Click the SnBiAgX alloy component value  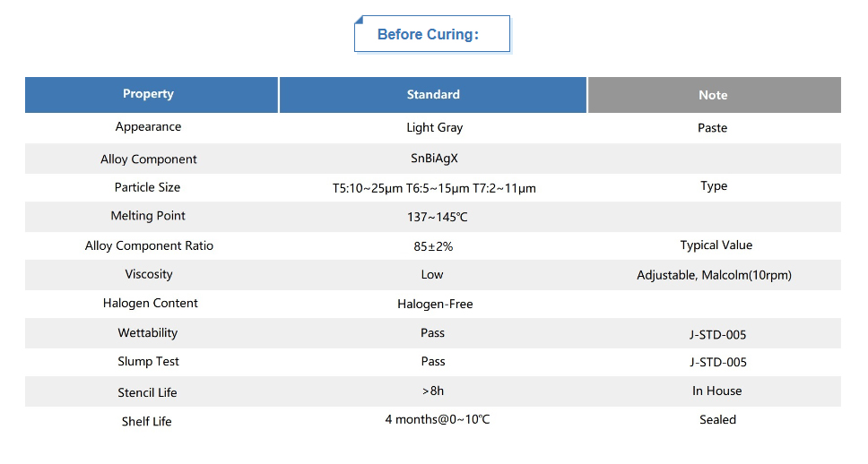pyautogui.click(x=435, y=159)
